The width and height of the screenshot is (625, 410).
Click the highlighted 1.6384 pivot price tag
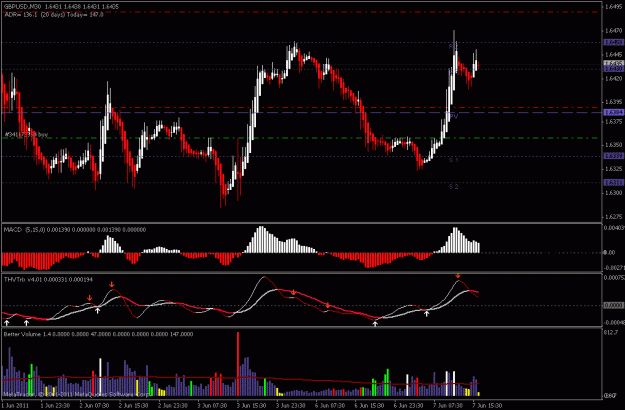point(613,113)
